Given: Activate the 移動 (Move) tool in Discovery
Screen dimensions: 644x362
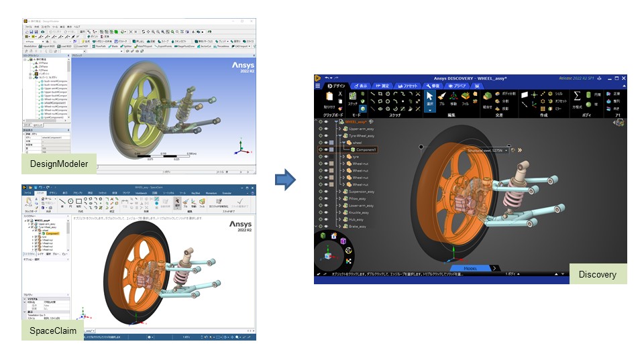Looking at the screenshot, I should (453, 99).
